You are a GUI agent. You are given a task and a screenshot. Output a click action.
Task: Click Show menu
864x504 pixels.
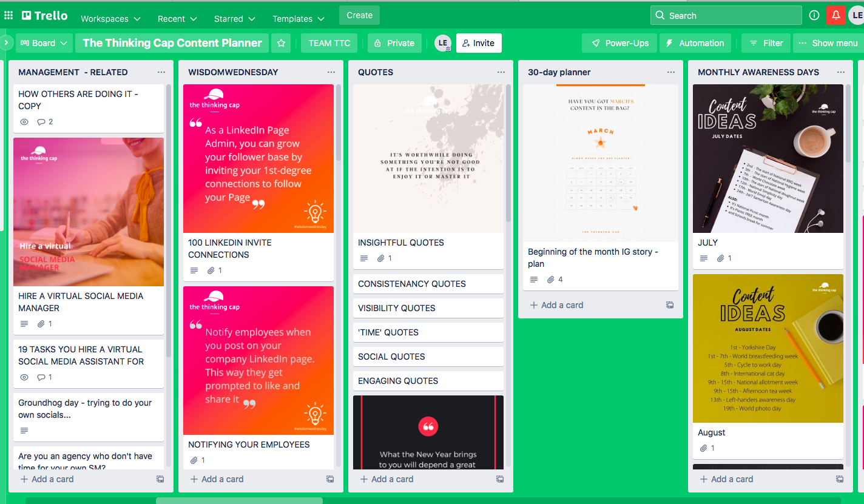pyautogui.click(x=828, y=43)
